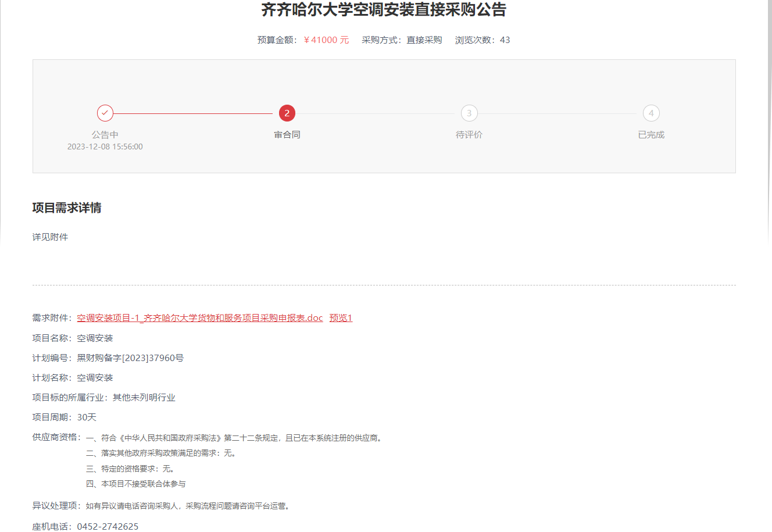772x532 pixels.
Task: Click the 项目周期 value 30天
Action: click(87, 417)
